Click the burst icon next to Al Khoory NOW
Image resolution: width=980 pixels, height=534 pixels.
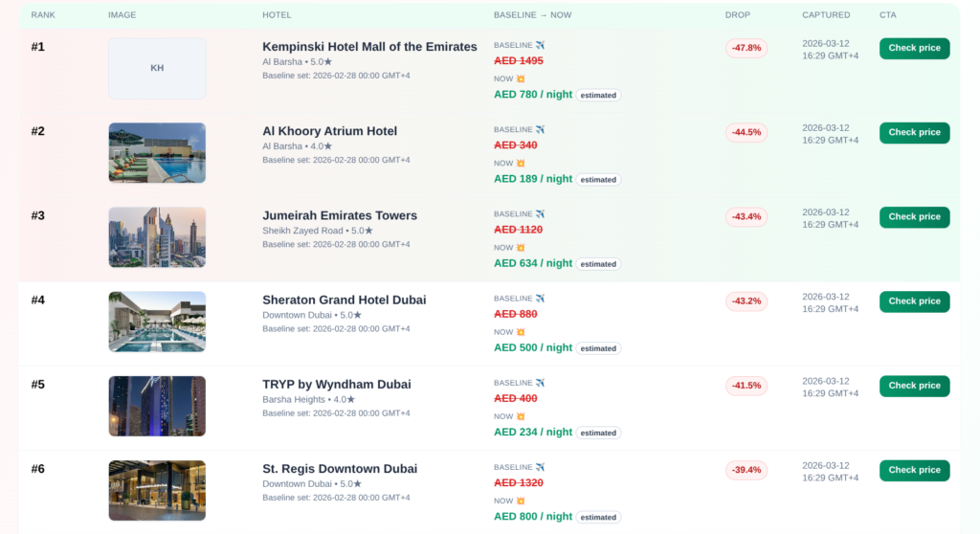[521, 163]
